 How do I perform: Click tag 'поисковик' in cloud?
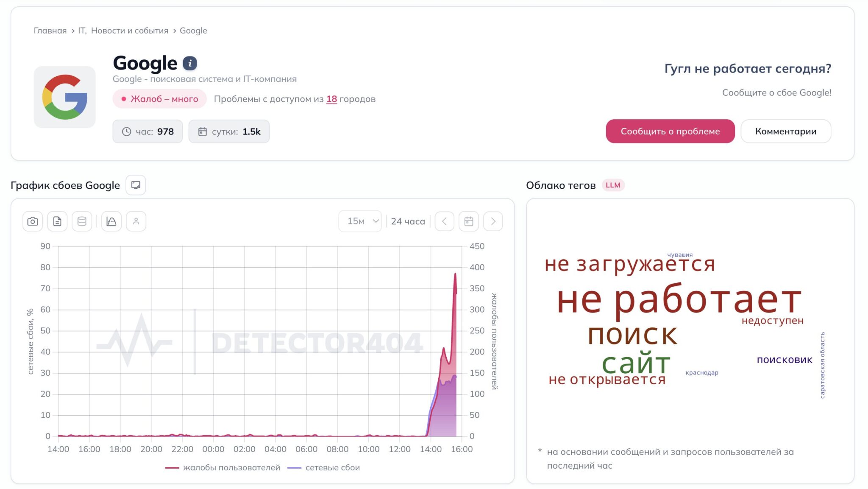pos(785,360)
